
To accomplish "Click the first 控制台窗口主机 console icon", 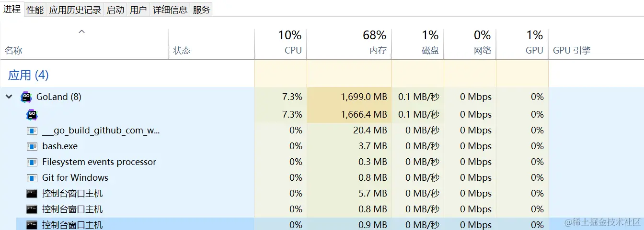I will point(32,194).
